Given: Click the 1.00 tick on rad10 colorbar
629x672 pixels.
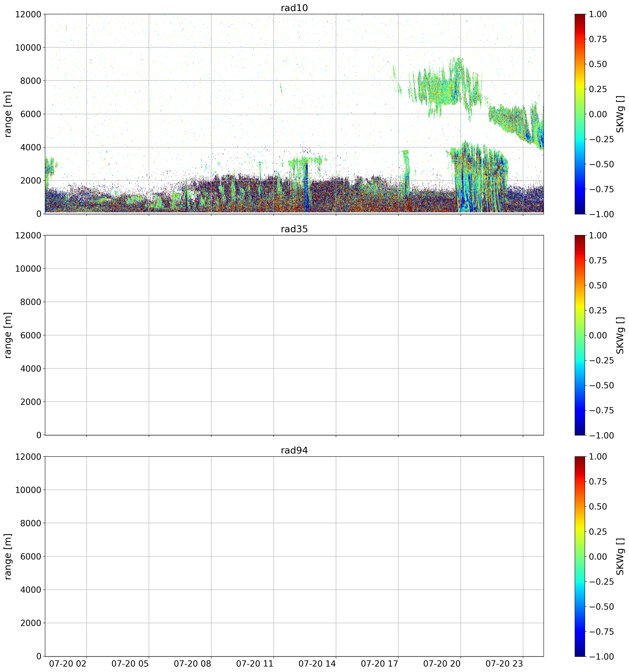Looking at the screenshot, I should (598, 14).
